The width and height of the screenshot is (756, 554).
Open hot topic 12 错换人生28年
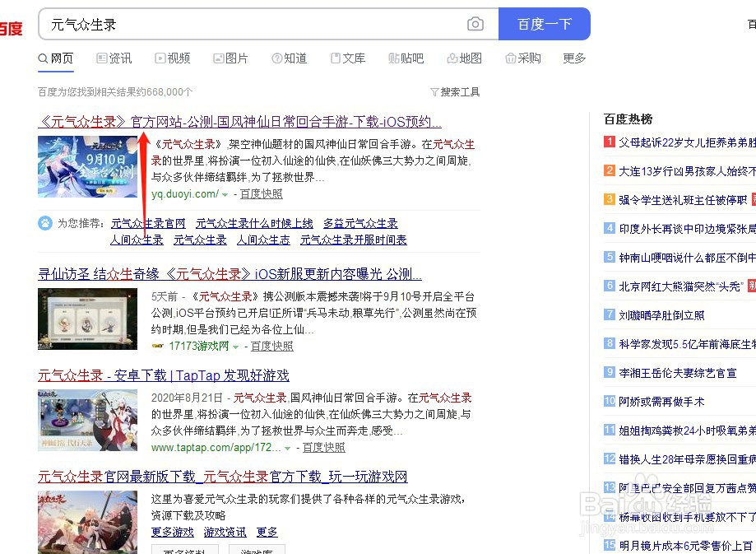pyautogui.click(x=687, y=459)
